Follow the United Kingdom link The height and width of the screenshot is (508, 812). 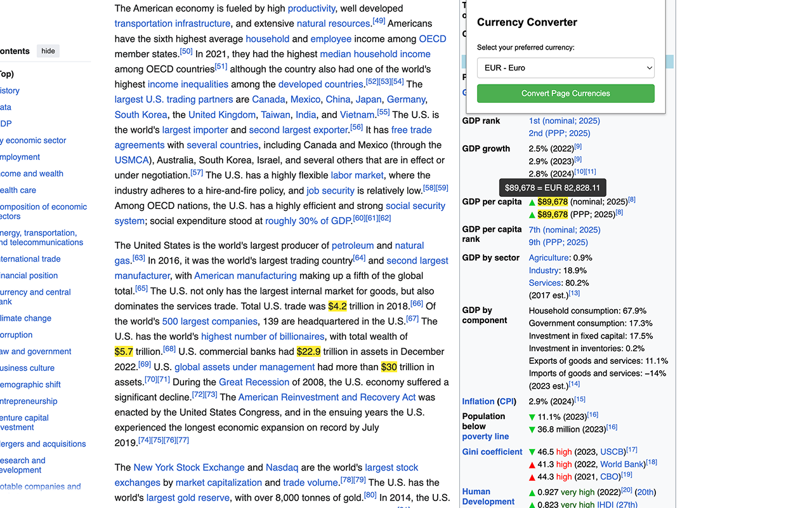coord(222,114)
